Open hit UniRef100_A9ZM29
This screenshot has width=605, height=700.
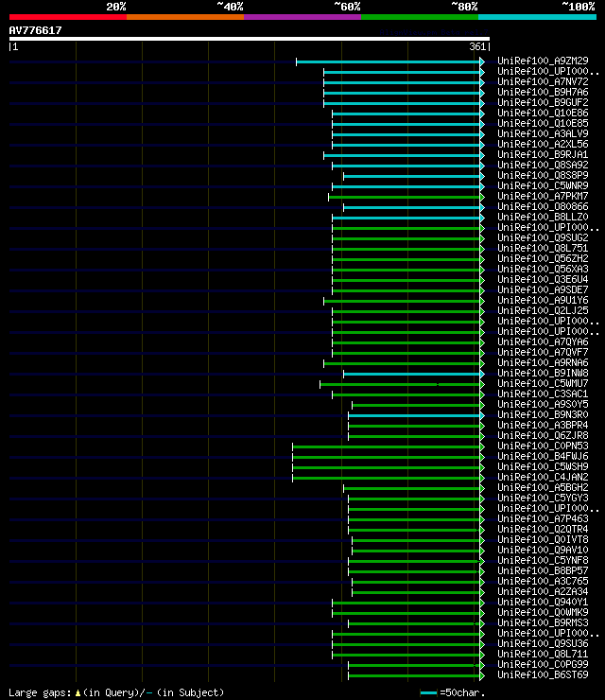pos(543,61)
